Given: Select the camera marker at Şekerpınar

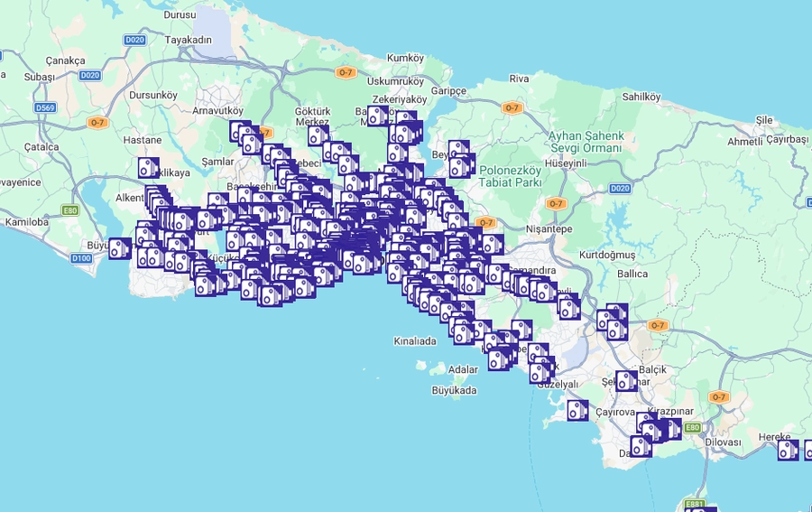Looking at the screenshot, I should [626, 380].
